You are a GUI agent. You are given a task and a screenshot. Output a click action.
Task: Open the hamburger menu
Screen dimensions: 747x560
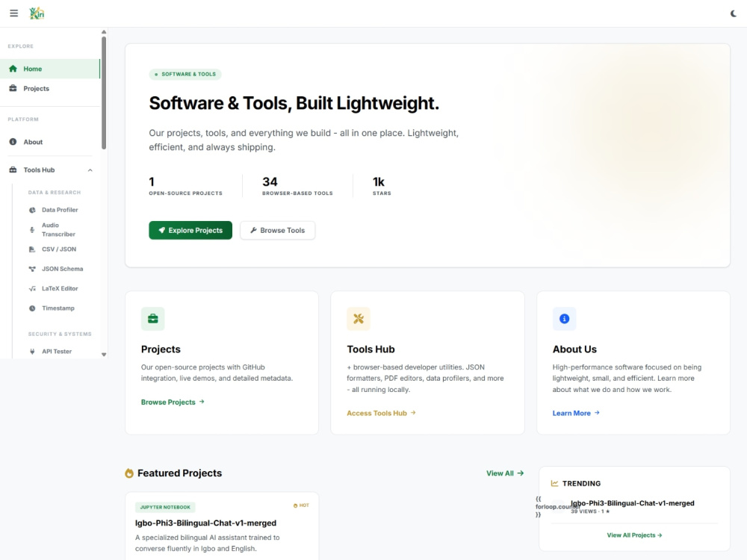(13, 13)
